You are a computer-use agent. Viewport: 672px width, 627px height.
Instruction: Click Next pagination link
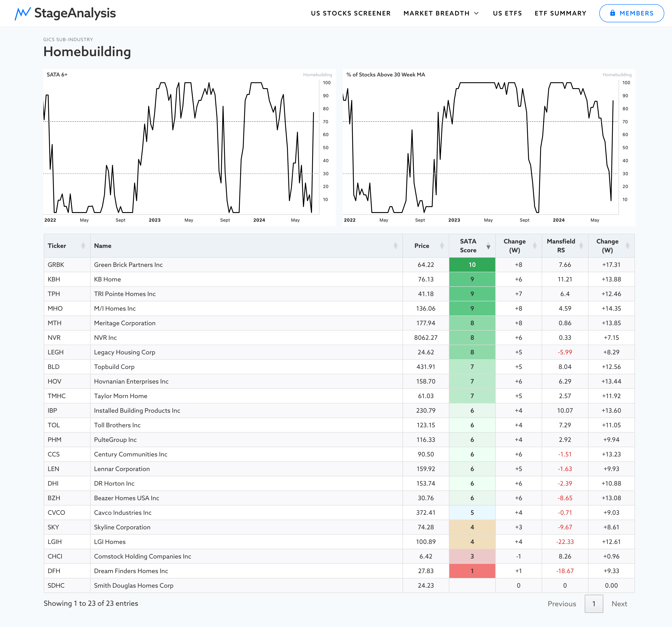pos(619,604)
